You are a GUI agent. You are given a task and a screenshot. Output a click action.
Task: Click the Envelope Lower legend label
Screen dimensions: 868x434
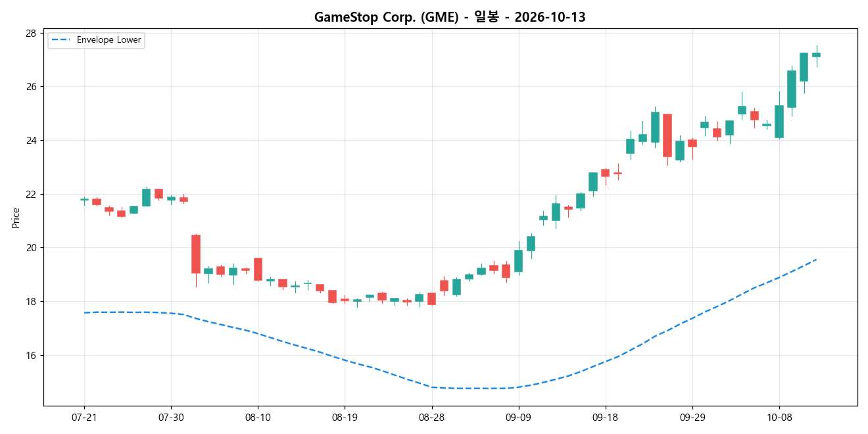click(108, 40)
